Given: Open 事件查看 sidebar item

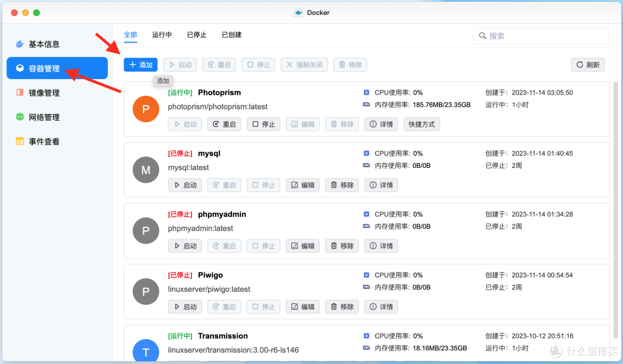Looking at the screenshot, I should (x=57, y=141).
